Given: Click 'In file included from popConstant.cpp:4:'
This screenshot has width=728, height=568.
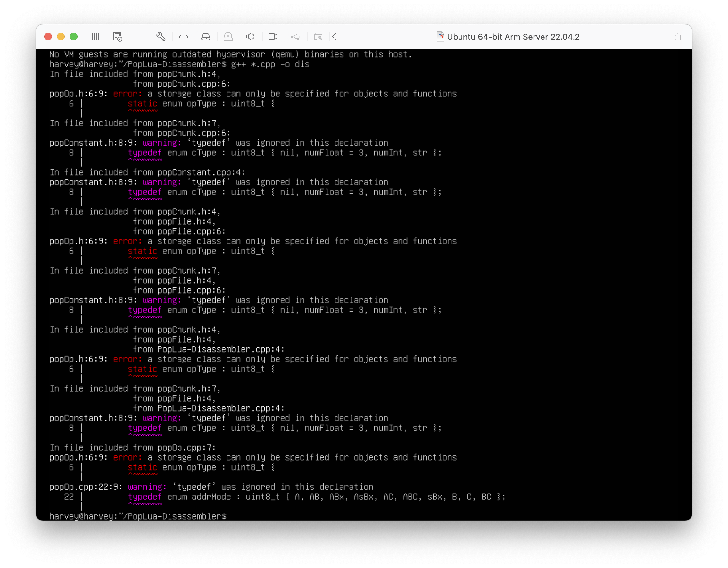Looking at the screenshot, I should coord(147,172).
